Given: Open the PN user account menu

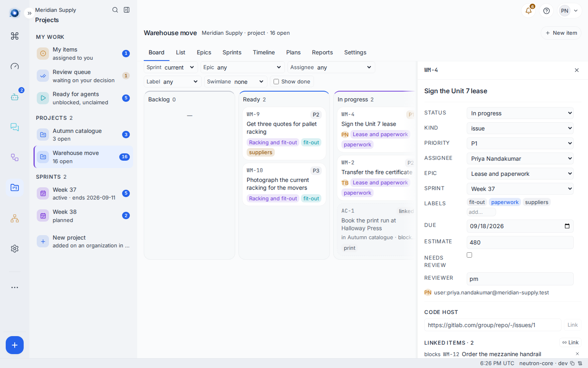Looking at the screenshot, I should coord(570,11).
